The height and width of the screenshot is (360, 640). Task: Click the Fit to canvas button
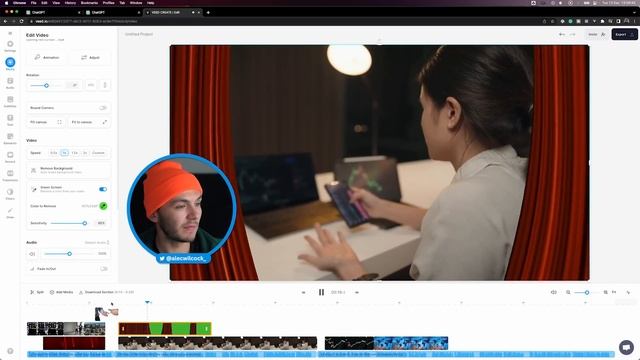click(x=89, y=122)
